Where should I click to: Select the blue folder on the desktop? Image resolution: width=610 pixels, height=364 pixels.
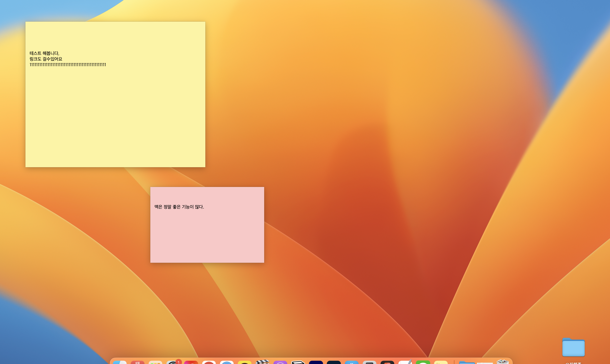pos(573,347)
